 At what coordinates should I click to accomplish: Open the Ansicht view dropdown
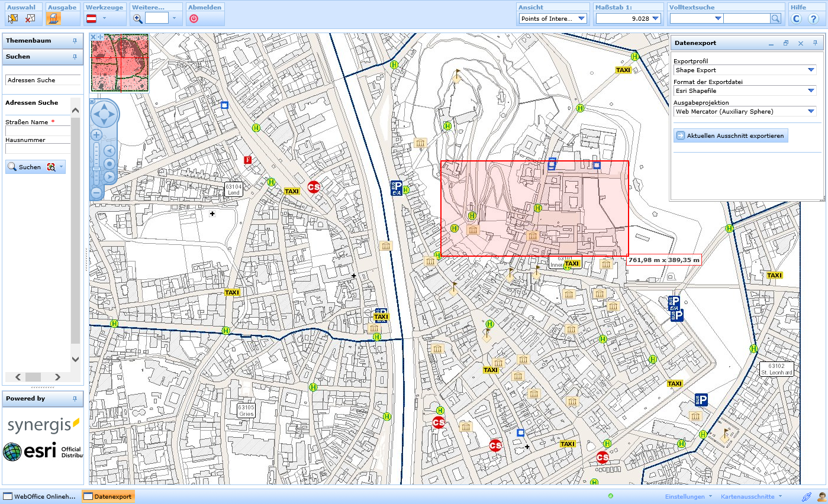pyautogui.click(x=581, y=18)
